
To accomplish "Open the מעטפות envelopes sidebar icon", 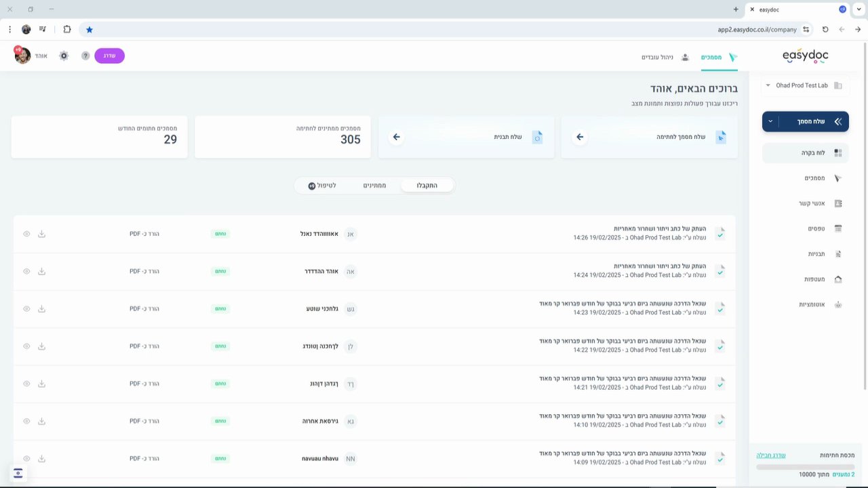I will (x=838, y=279).
